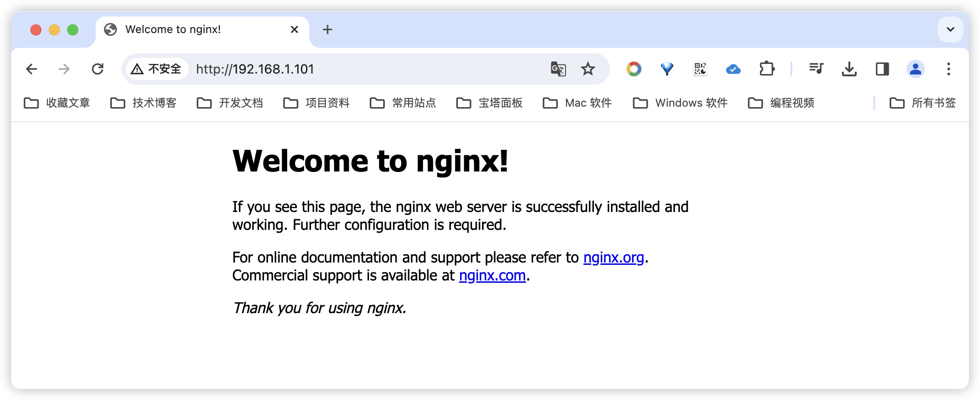Open the 开发文档 bookmark folder

(x=230, y=103)
